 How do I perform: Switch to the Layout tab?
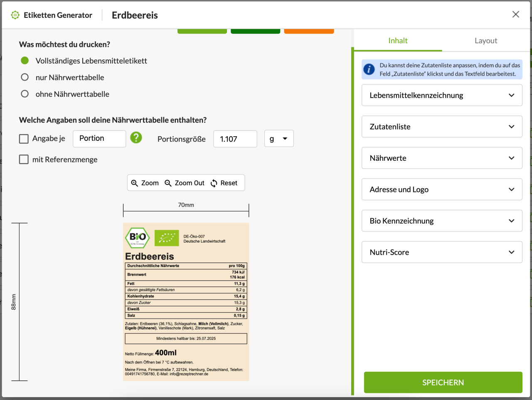(486, 40)
